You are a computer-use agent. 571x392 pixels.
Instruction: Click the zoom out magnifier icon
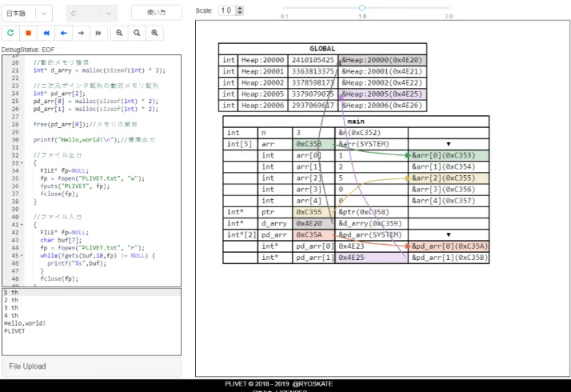(119, 33)
